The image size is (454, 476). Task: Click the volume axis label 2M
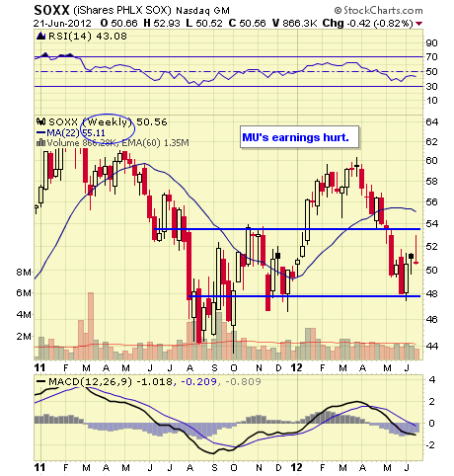click(x=24, y=337)
